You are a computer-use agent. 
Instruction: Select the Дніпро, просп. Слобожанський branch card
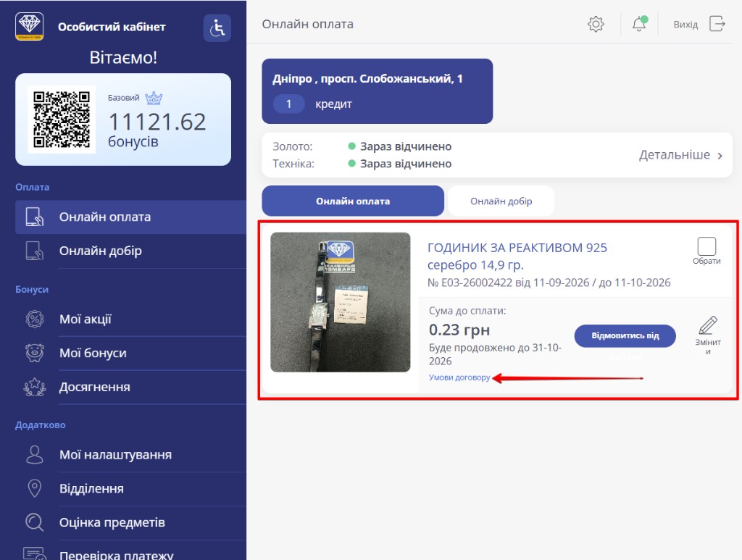[x=377, y=91]
